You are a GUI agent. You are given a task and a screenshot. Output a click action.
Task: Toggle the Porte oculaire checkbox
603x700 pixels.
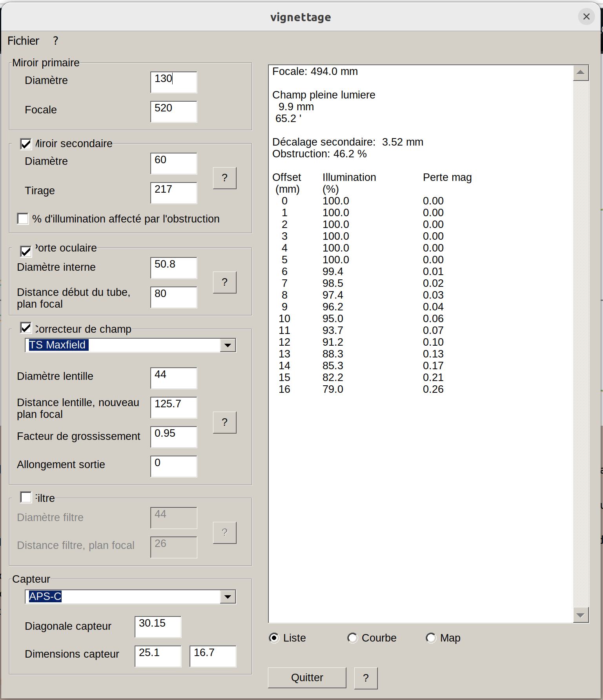pos(26,251)
